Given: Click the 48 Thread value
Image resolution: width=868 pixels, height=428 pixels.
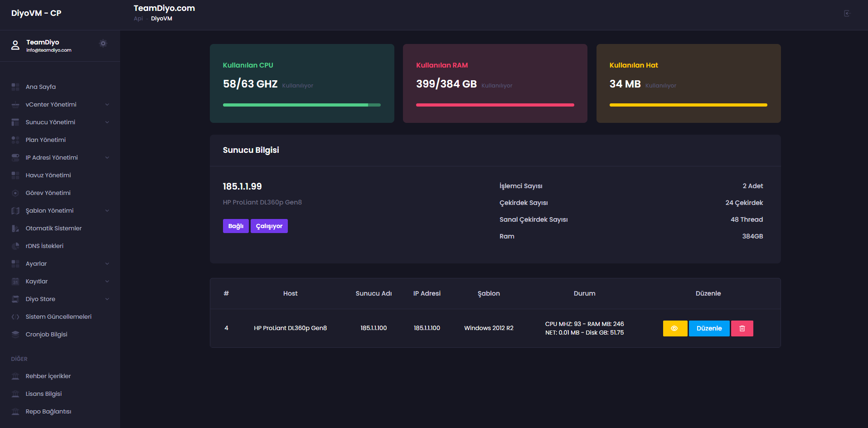Looking at the screenshot, I should 747,219.
